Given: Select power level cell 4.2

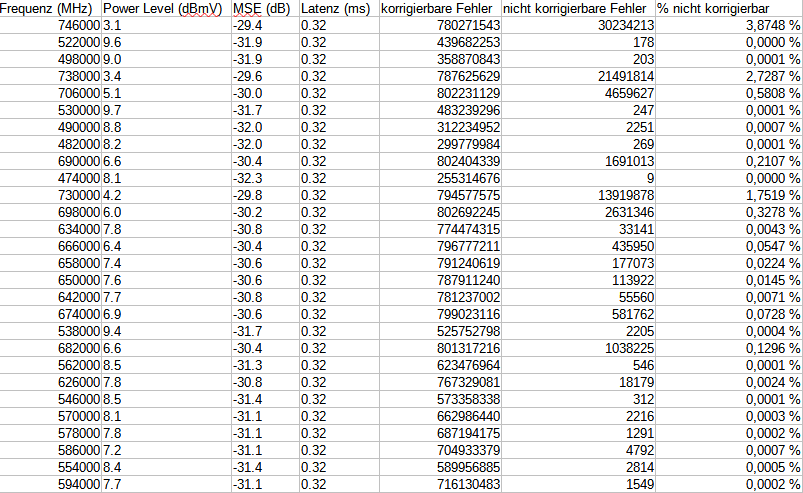Looking at the screenshot, I should tap(166, 196).
